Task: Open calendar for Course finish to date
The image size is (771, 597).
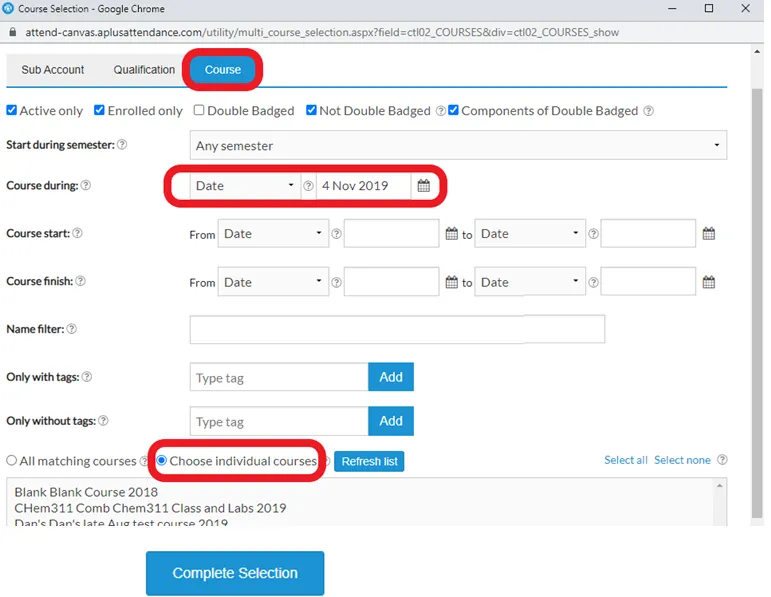Action: (x=709, y=282)
